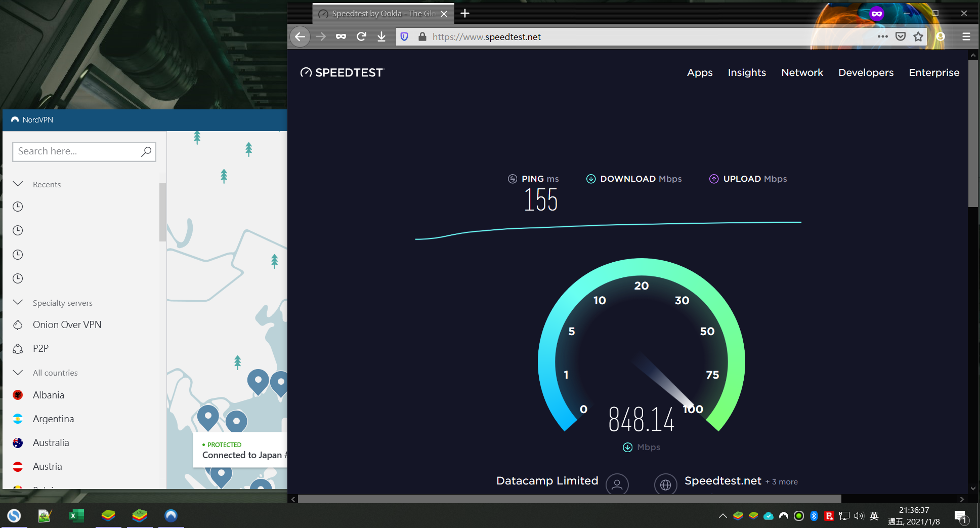Open the page actions three-dot menu
Screen dimensions: 980x528
point(883,36)
